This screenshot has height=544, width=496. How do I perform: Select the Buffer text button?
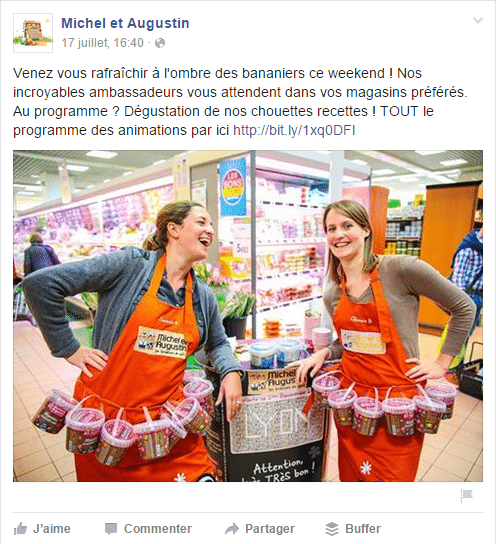363,529
